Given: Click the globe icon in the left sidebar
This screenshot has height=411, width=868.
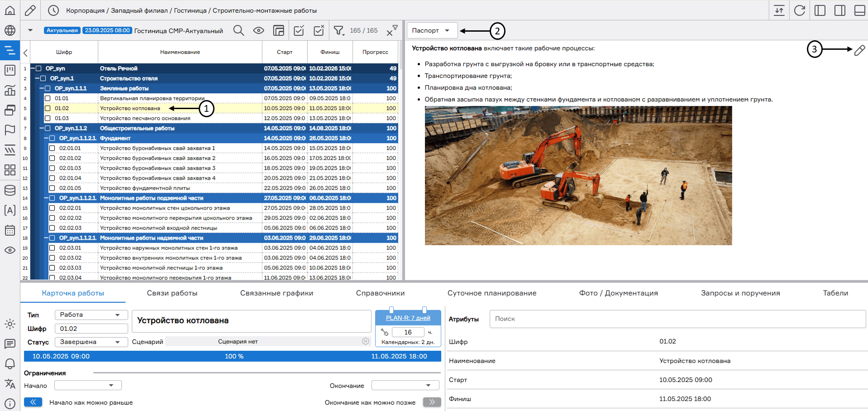Looking at the screenshot, I should point(10,30).
